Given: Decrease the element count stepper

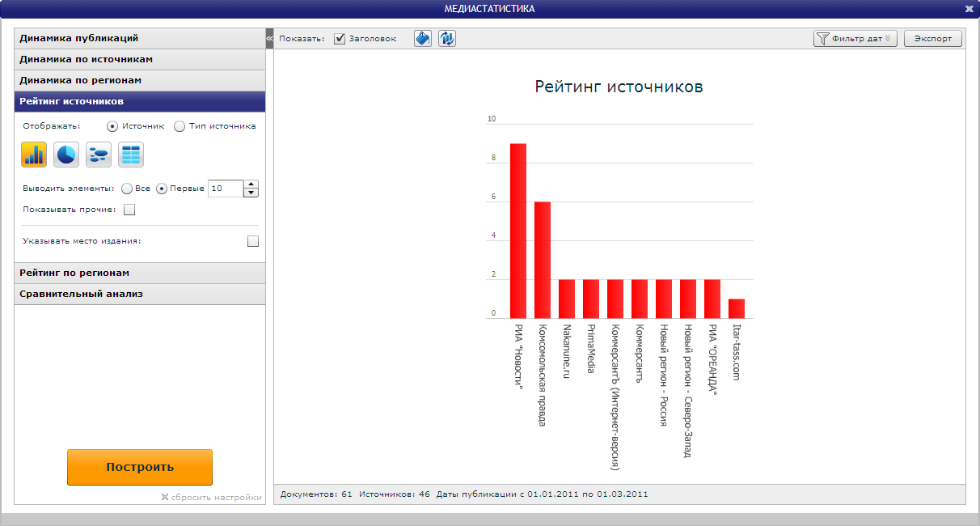Looking at the screenshot, I should 251,193.
